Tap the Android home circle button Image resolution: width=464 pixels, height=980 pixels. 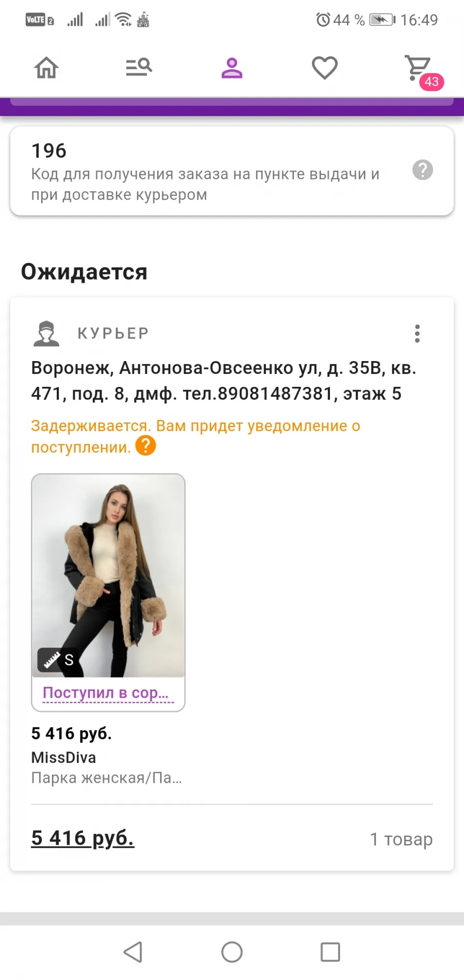click(x=232, y=952)
